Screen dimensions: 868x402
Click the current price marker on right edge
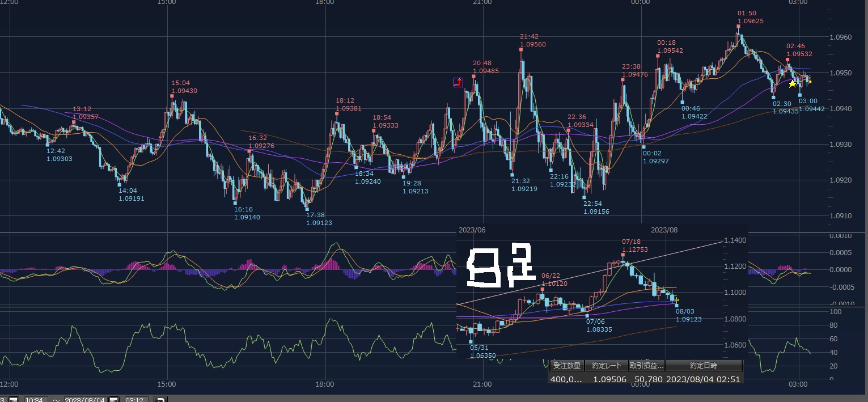click(x=810, y=82)
